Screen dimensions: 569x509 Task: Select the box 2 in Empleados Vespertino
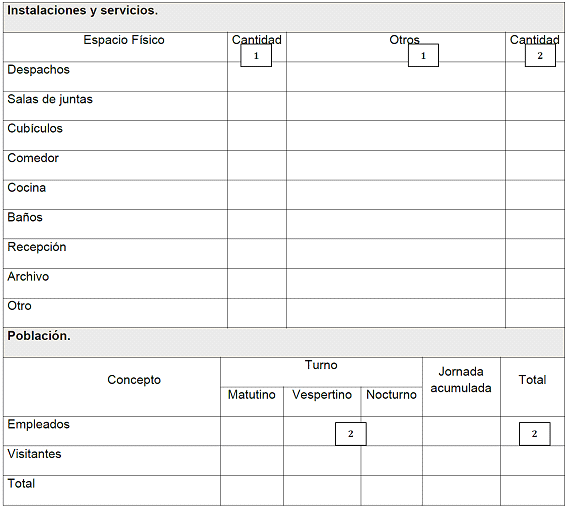[351, 434]
